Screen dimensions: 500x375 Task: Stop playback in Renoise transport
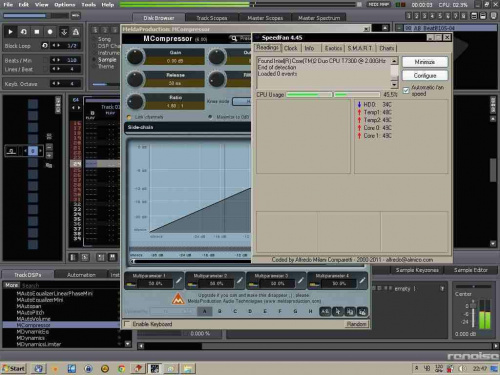pos(37,32)
